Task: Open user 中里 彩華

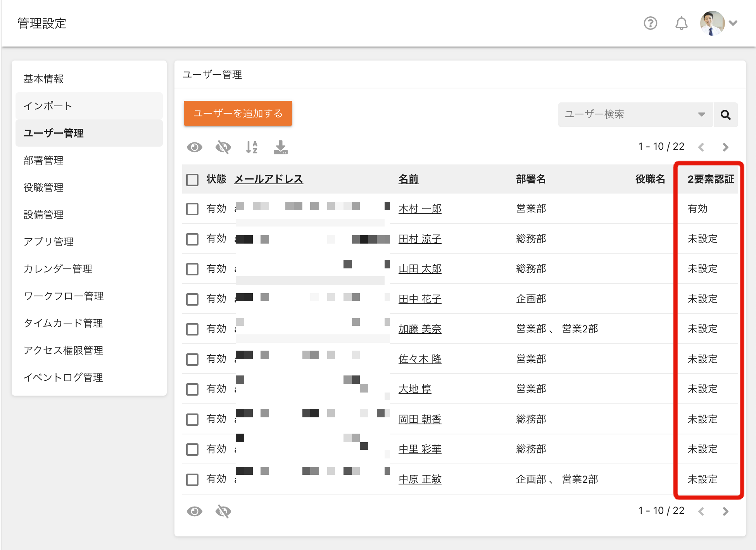Action: tap(420, 449)
